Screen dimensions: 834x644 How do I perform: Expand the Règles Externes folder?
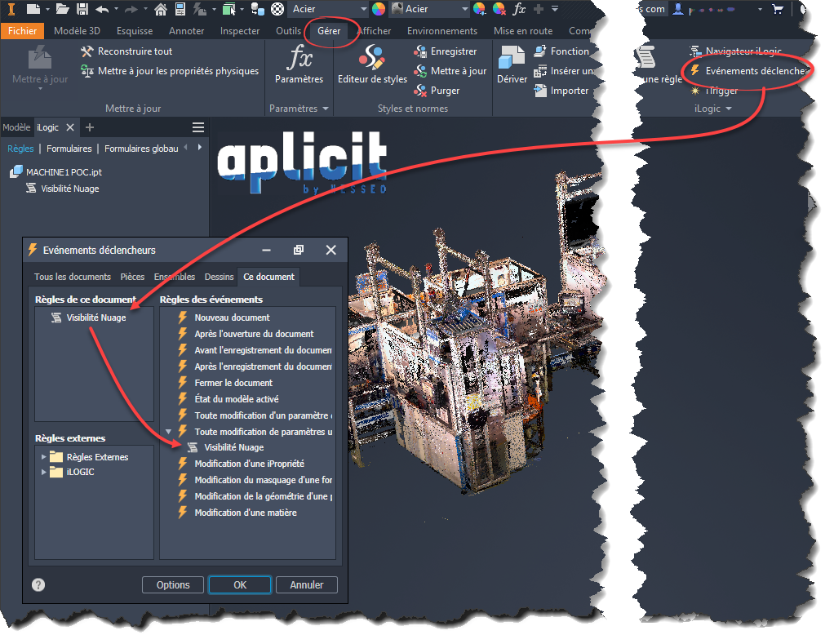pyautogui.click(x=44, y=457)
